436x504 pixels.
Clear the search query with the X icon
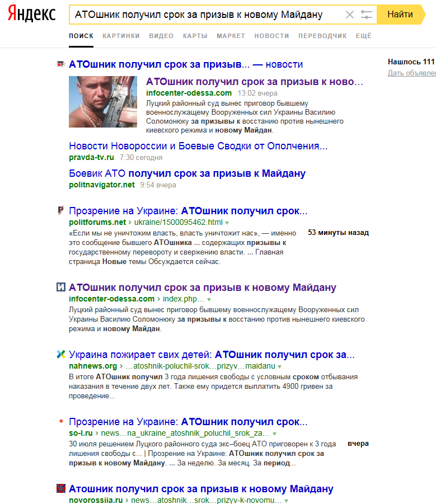pyautogui.click(x=349, y=15)
